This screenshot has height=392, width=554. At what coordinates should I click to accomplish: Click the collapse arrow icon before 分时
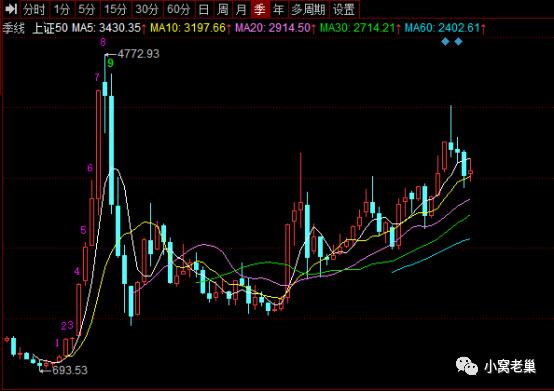(x=11, y=8)
